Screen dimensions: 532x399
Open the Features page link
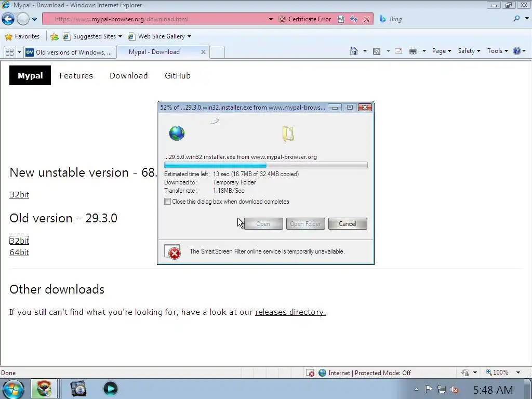(x=76, y=76)
